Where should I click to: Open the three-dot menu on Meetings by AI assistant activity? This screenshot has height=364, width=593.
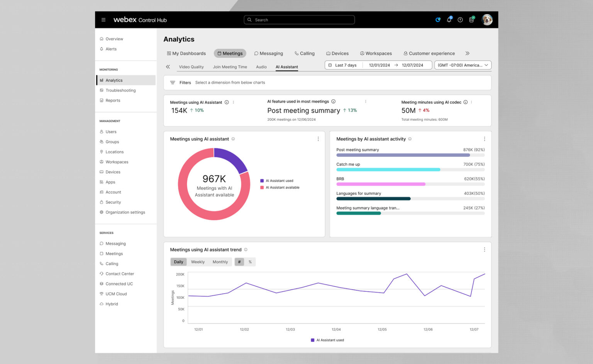click(485, 139)
